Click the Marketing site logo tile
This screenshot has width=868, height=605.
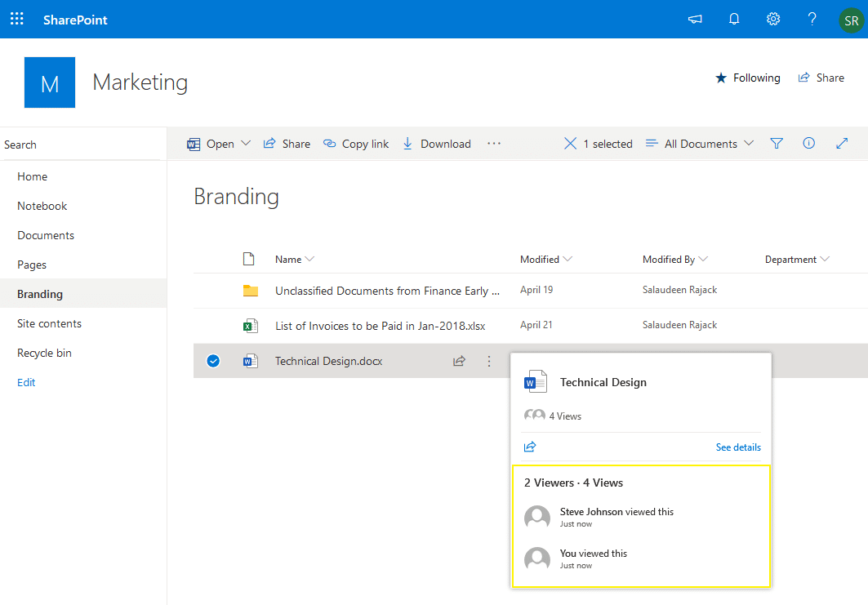coord(50,82)
